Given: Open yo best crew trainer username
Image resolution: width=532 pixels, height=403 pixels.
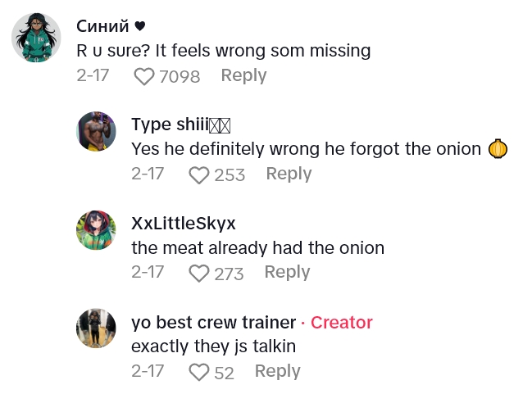Looking at the screenshot, I should tap(213, 322).
